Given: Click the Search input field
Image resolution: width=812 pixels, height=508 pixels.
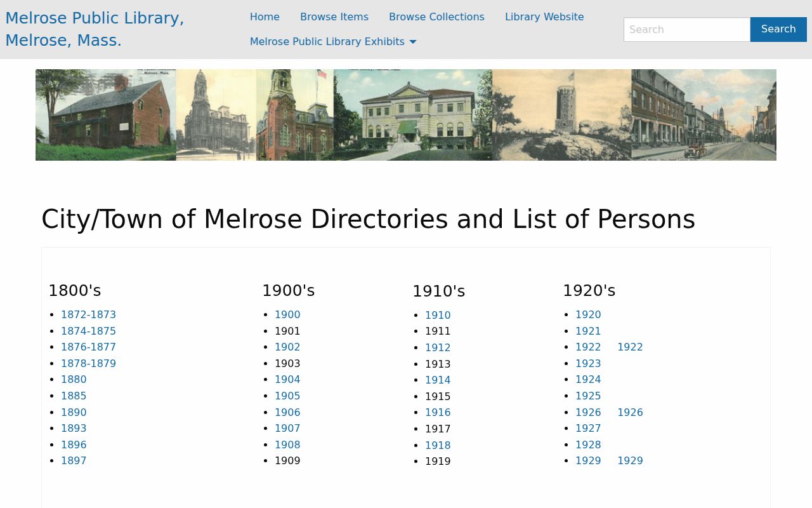Looking at the screenshot, I should pos(687,29).
